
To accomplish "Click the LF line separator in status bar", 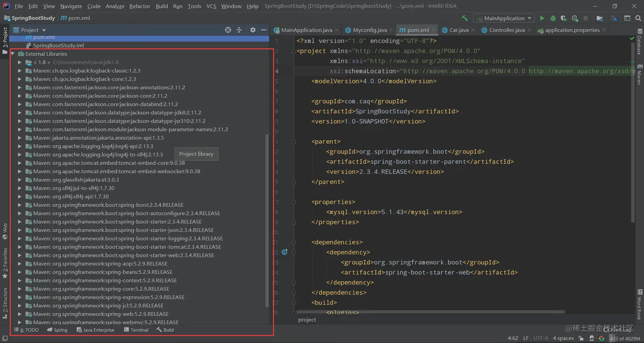I will (x=526, y=338).
